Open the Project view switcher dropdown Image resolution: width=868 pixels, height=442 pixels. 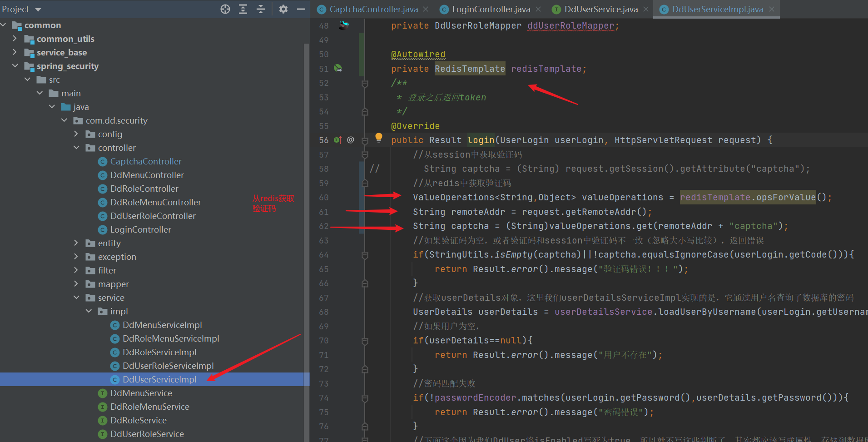(x=38, y=9)
